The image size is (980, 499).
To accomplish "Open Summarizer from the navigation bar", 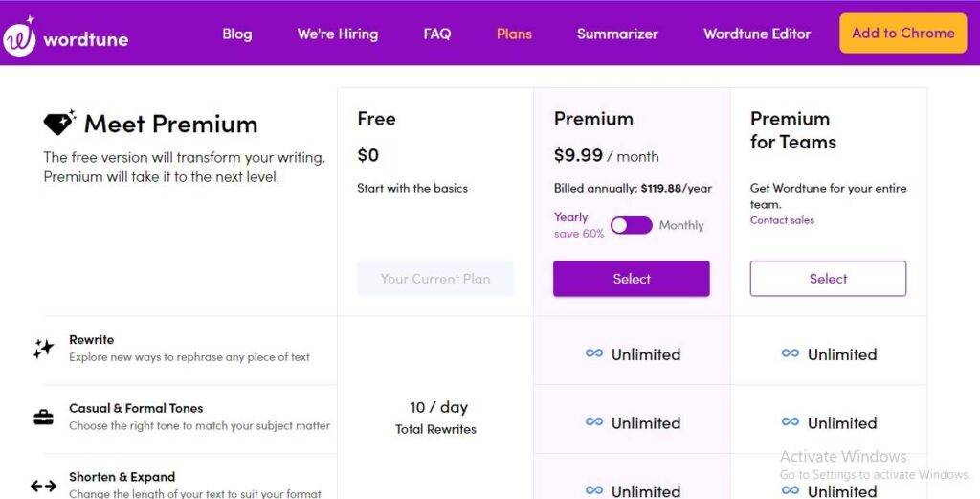I will [x=617, y=34].
